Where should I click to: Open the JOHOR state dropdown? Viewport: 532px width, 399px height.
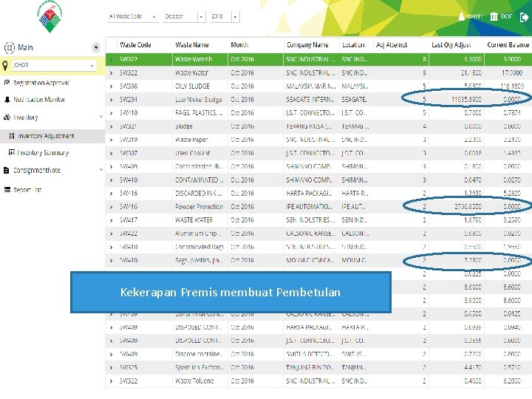(54, 66)
